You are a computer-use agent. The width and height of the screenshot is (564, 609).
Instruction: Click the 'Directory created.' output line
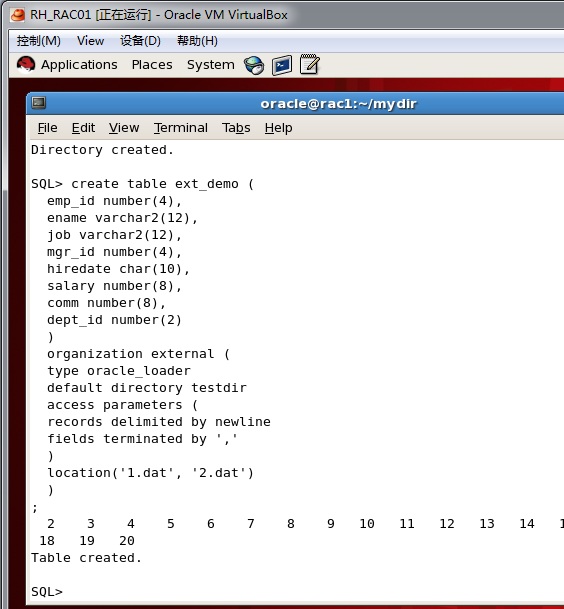(102, 150)
